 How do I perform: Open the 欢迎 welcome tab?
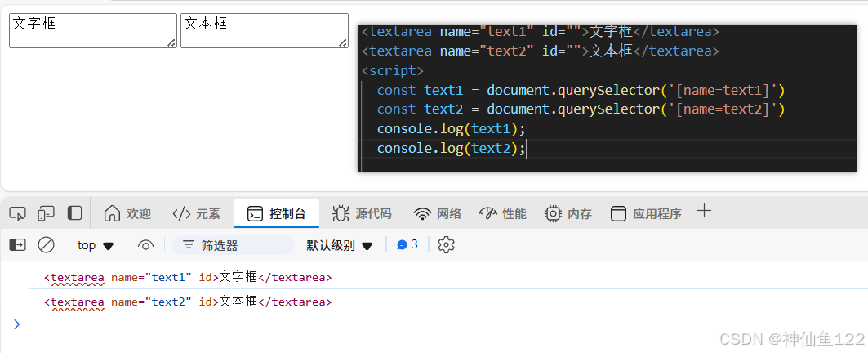(127, 213)
